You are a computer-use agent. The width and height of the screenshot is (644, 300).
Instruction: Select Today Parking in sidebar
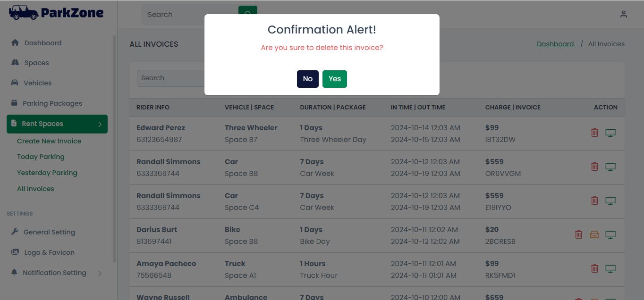(41, 157)
